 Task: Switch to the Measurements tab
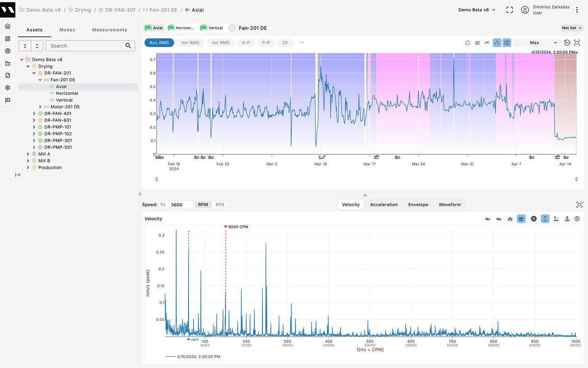click(x=109, y=30)
